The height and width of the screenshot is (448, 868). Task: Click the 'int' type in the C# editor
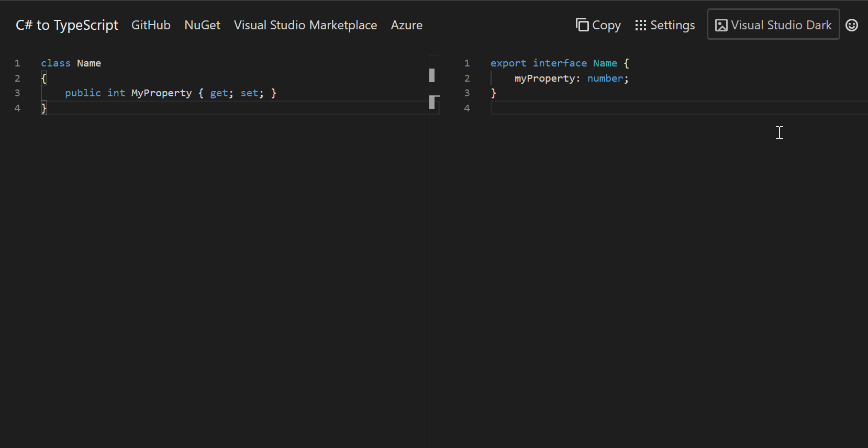116,93
